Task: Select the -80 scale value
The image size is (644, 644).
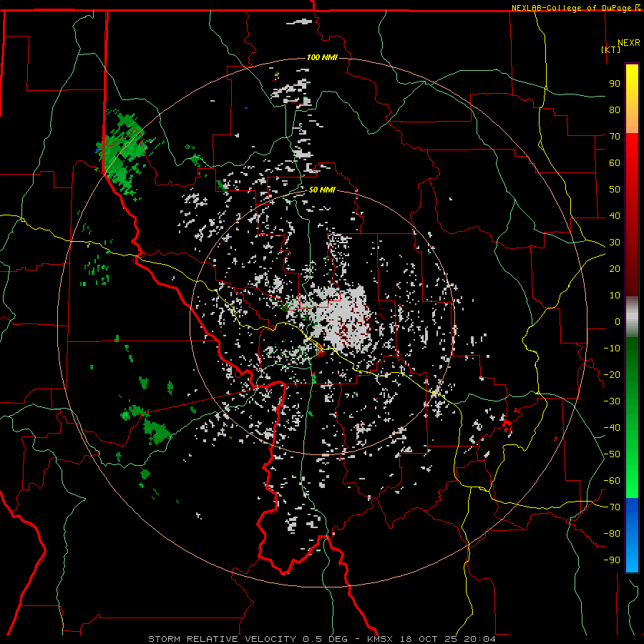Action: point(612,534)
